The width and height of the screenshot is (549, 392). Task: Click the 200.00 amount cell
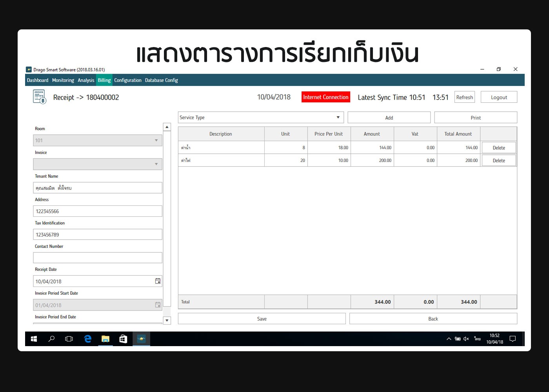(372, 160)
